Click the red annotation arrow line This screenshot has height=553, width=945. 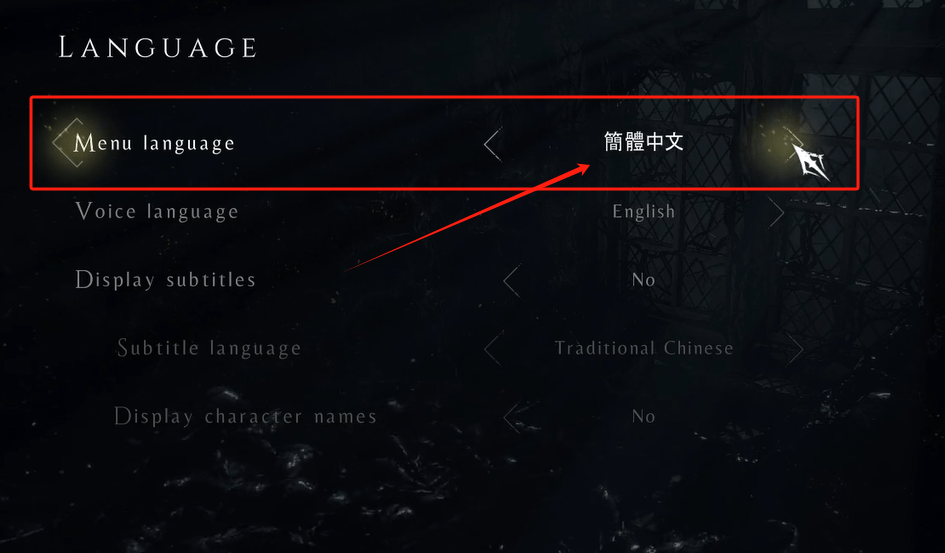click(467, 218)
